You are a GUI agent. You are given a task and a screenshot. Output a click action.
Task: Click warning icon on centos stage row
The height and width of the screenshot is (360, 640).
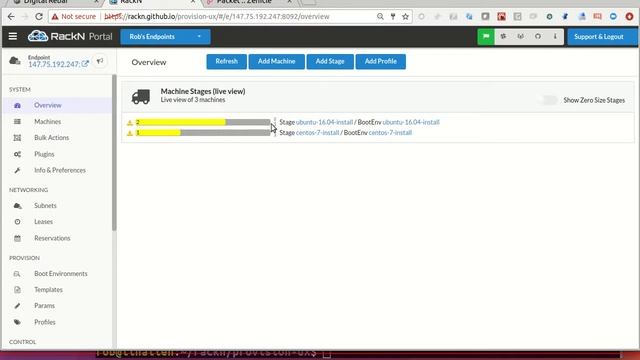coord(130,133)
